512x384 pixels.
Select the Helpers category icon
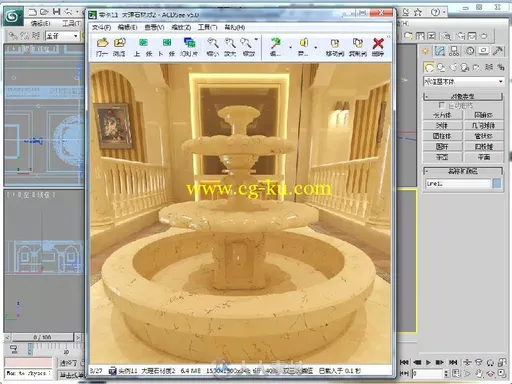click(477, 67)
